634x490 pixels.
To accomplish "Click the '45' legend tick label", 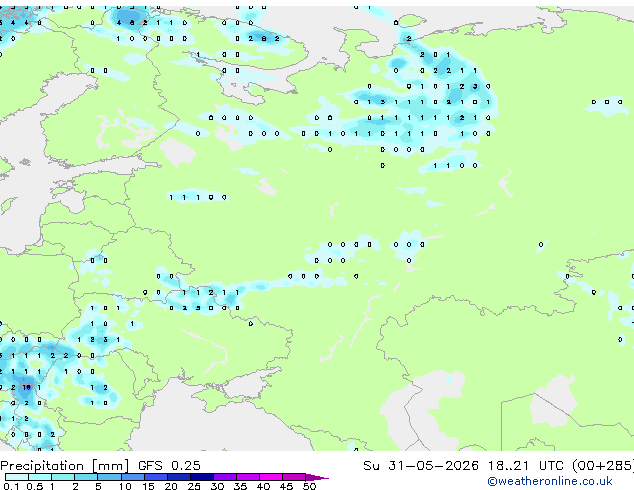I will click(286, 486).
